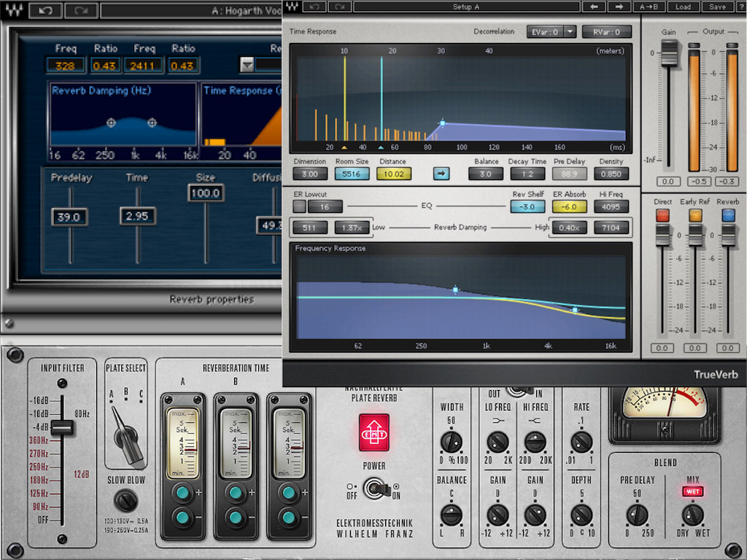The image size is (747, 560).
Task: Open the Save preset menu
Action: click(x=717, y=7)
